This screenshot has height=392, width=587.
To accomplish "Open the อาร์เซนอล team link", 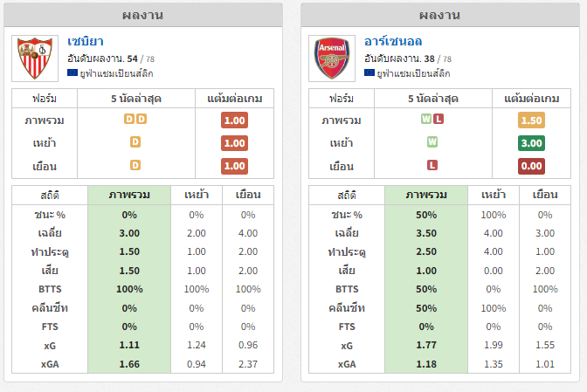I will point(393,41).
